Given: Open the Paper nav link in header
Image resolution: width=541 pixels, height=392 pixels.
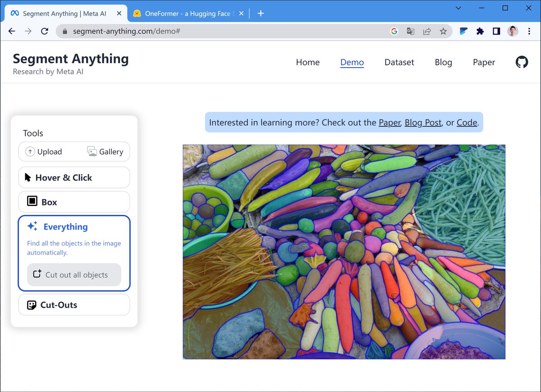Looking at the screenshot, I should [484, 62].
